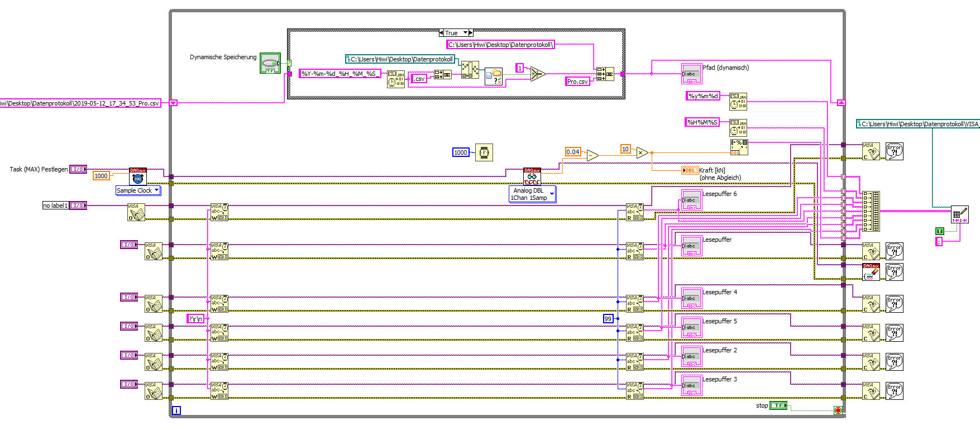
Task: Click the DAQmx Timing VI icon above Sample Clock
Action: (138, 176)
